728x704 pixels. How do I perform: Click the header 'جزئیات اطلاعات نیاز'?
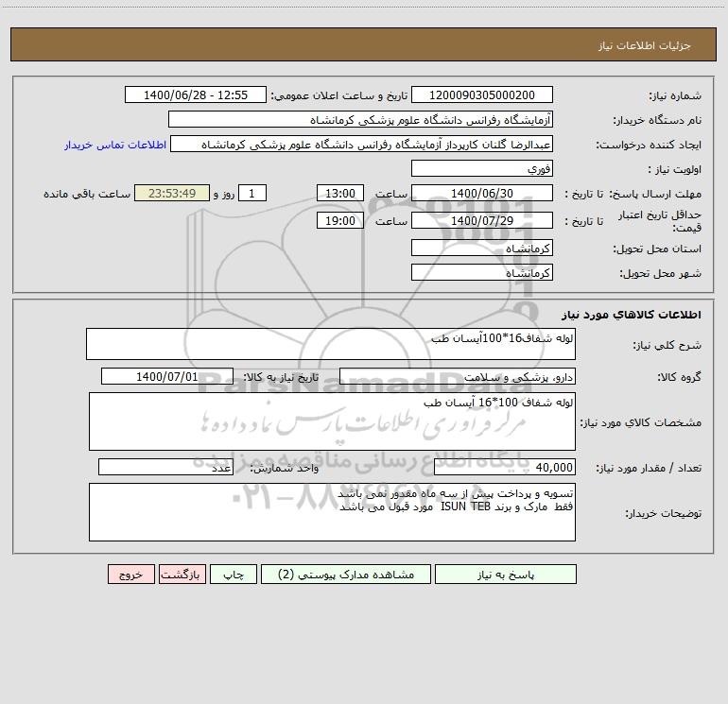click(645, 45)
